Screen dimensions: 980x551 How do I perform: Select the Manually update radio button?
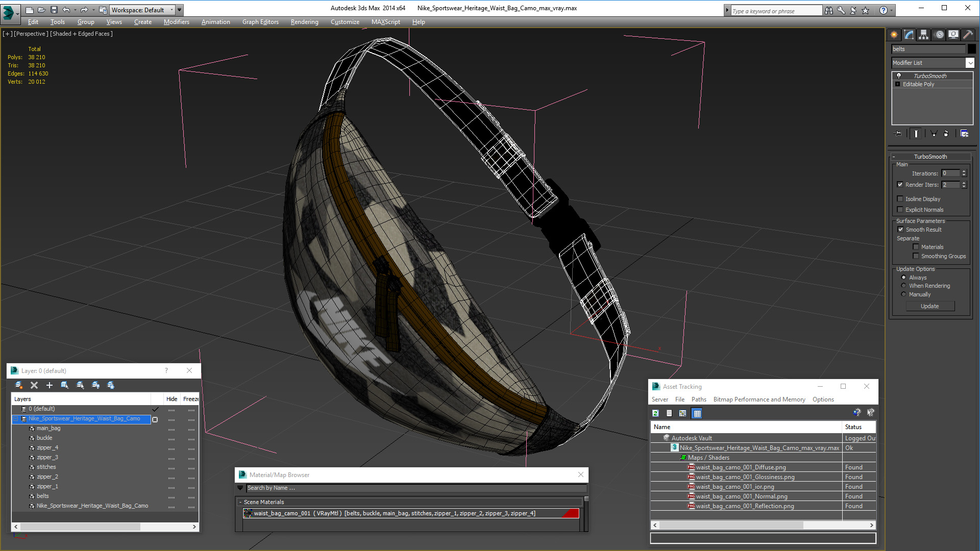pyautogui.click(x=903, y=294)
